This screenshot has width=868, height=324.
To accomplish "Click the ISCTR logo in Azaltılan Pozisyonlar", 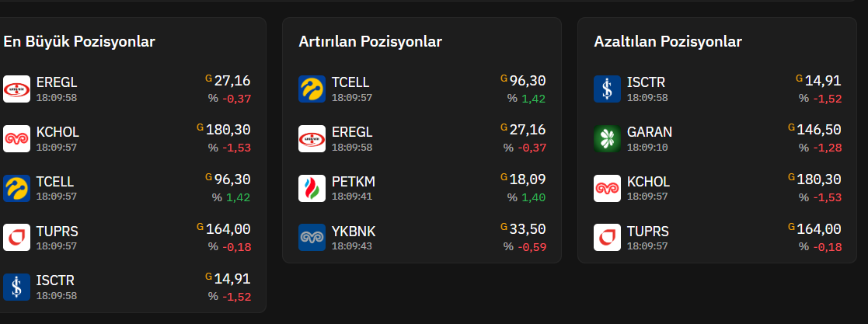I will 607,89.
